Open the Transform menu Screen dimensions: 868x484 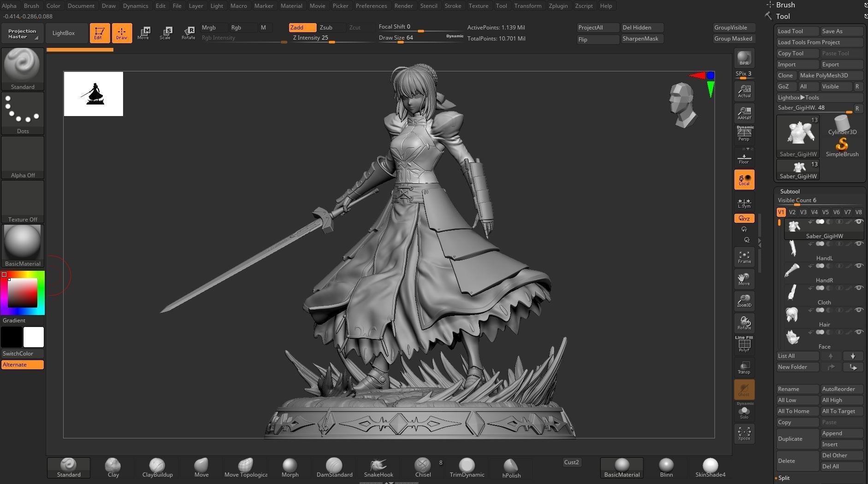528,6
